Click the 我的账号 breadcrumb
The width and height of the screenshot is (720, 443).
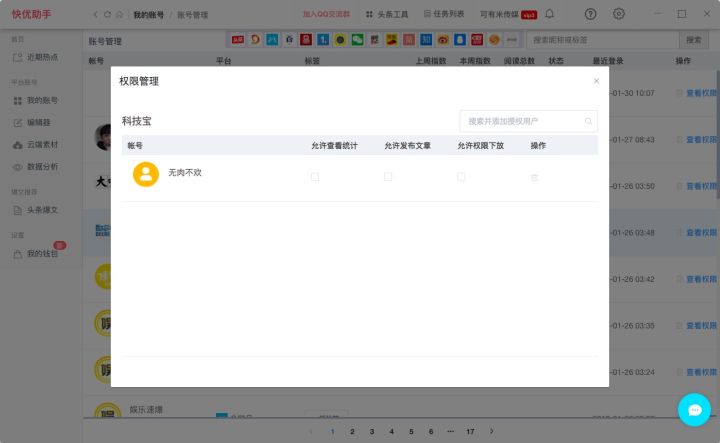coord(148,15)
